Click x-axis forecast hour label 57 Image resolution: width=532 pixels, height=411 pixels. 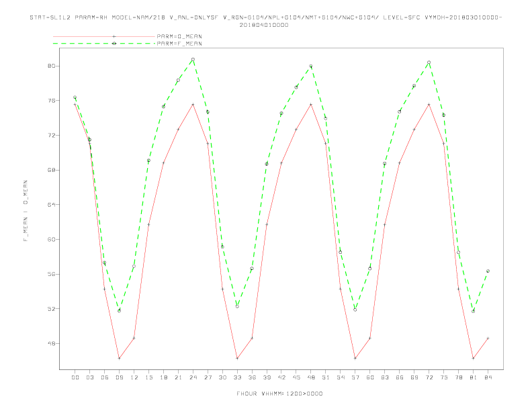pyautogui.click(x=355, y=377)
